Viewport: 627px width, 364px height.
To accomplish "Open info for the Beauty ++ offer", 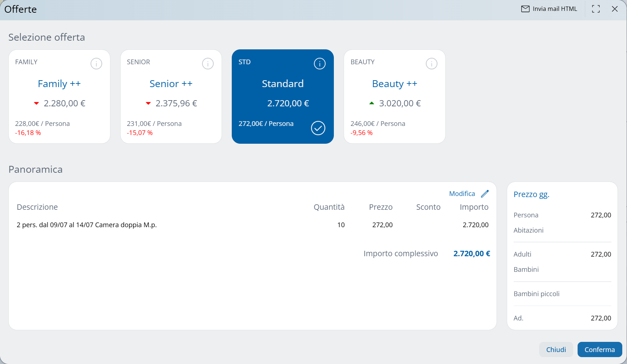I will click(432, 64).
